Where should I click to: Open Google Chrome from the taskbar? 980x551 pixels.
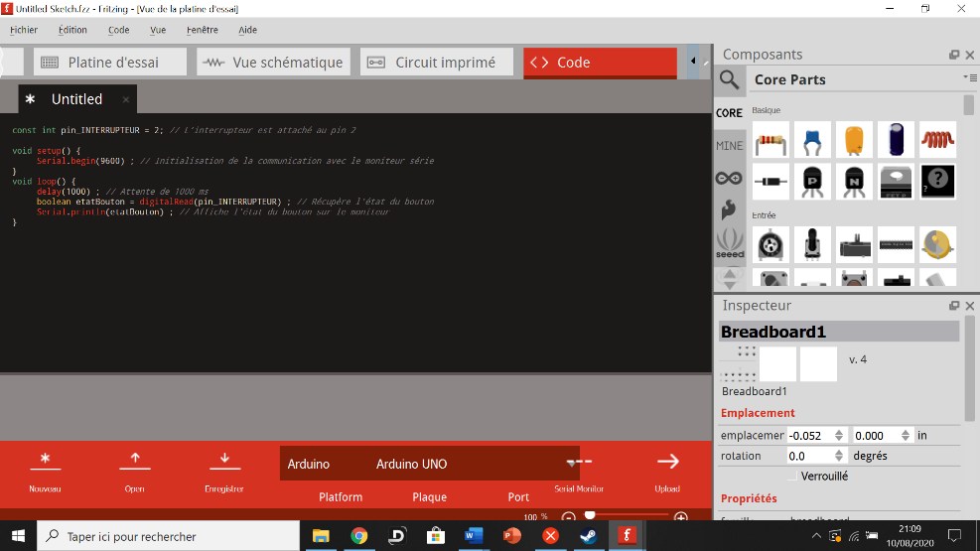(359, 536)
